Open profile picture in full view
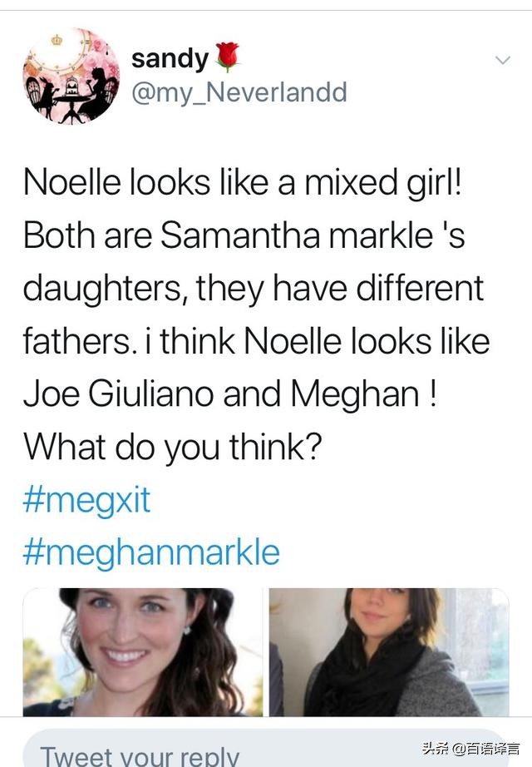 click(71, 75)
